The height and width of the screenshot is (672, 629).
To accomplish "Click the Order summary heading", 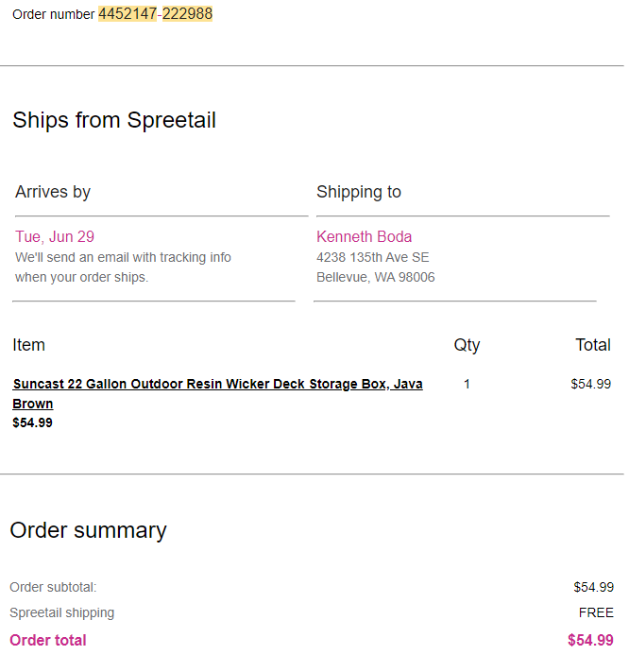I will coord(88,530).
